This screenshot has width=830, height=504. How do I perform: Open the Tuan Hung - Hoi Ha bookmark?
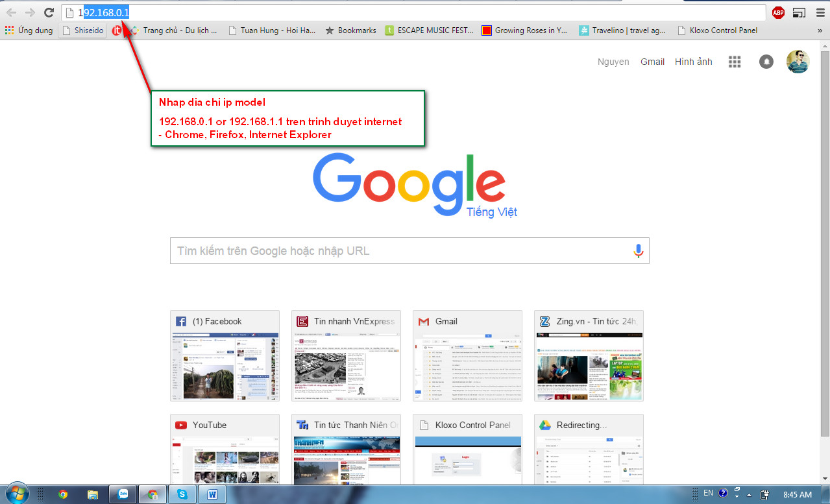(272, 30)
